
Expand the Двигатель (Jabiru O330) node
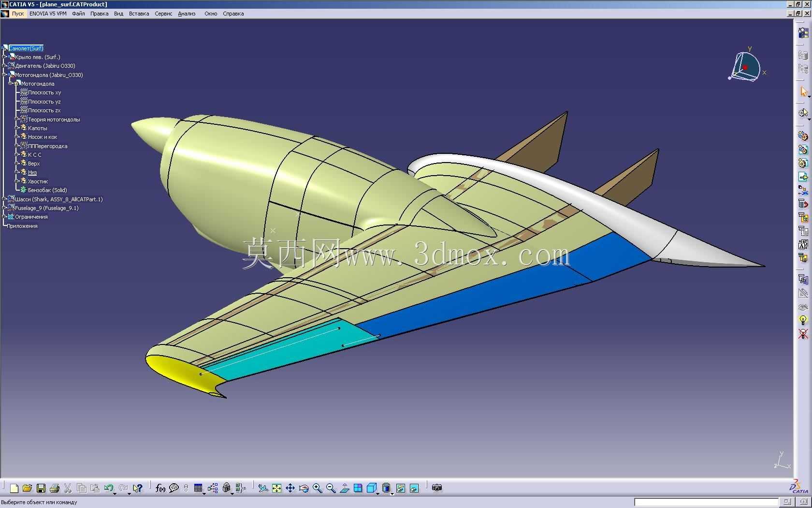pyautogui.click(x=4, y=66)
